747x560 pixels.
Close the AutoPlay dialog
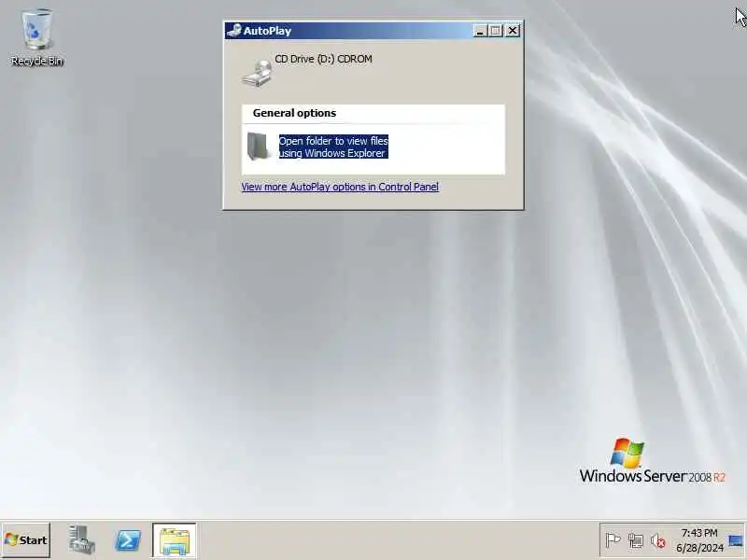pyautogui.click(x=513, y=31)
